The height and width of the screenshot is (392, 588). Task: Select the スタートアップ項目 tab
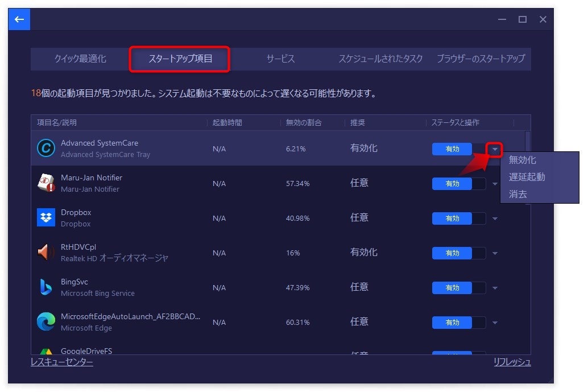(180, 59)
